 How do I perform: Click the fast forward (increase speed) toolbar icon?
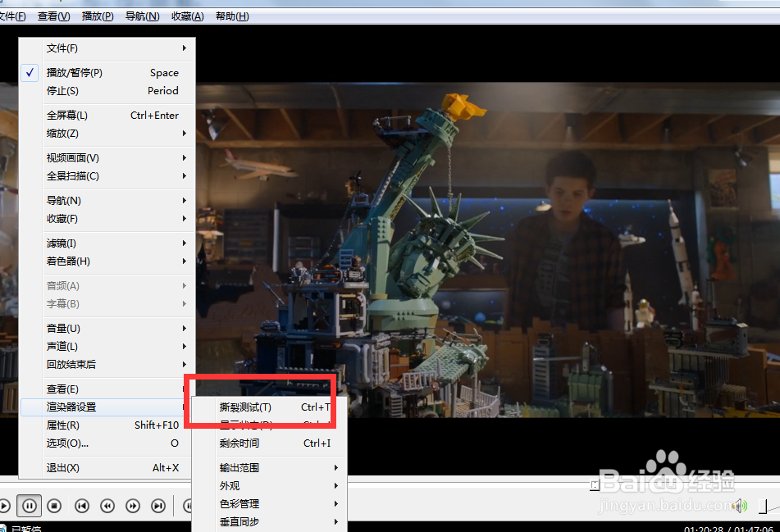(133, 506)
